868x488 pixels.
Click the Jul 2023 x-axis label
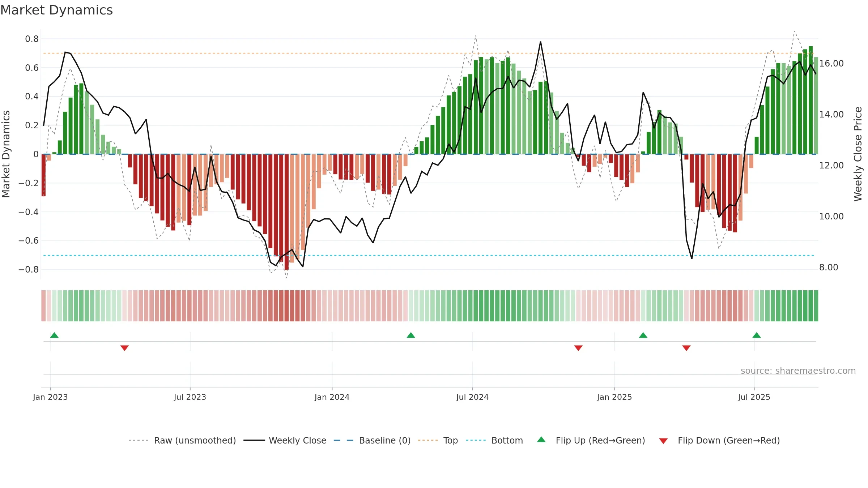[190, 397]
